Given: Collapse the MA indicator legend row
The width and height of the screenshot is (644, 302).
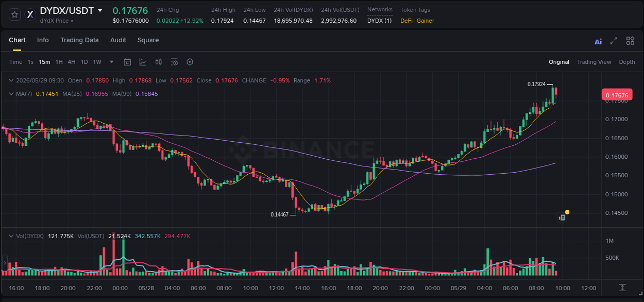Looking at the screenshot, I should (12, 94).
